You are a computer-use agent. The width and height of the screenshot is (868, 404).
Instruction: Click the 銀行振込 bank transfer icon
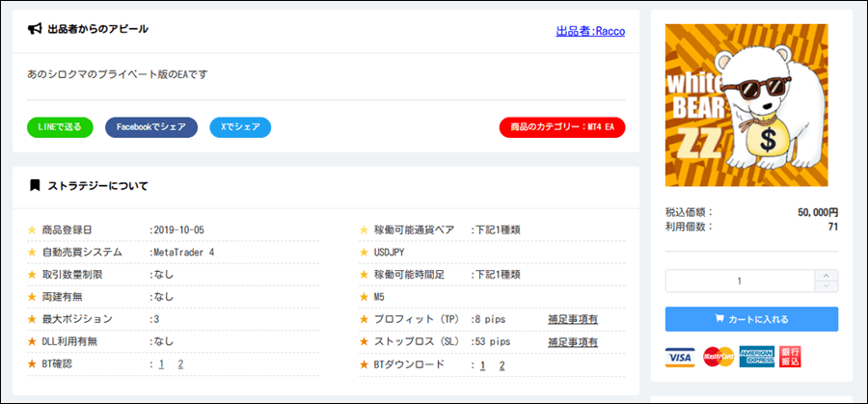point(790,358)
